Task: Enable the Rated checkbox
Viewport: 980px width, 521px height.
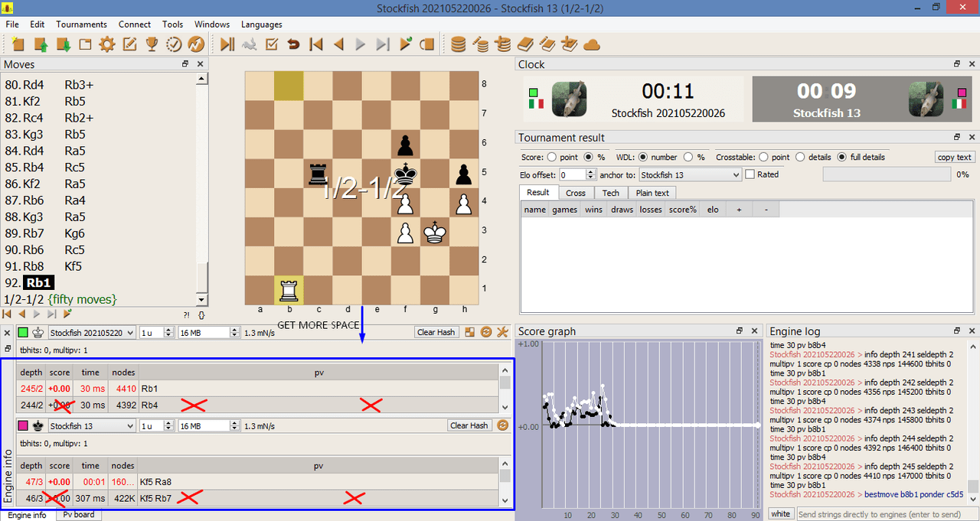Action: pos(750,174)
